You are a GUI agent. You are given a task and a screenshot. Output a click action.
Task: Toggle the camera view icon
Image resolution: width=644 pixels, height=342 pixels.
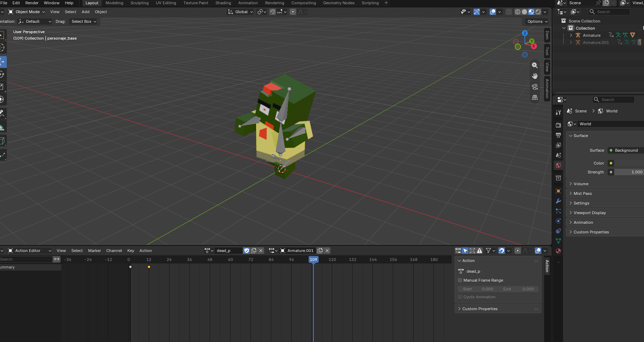coord(535,87)
